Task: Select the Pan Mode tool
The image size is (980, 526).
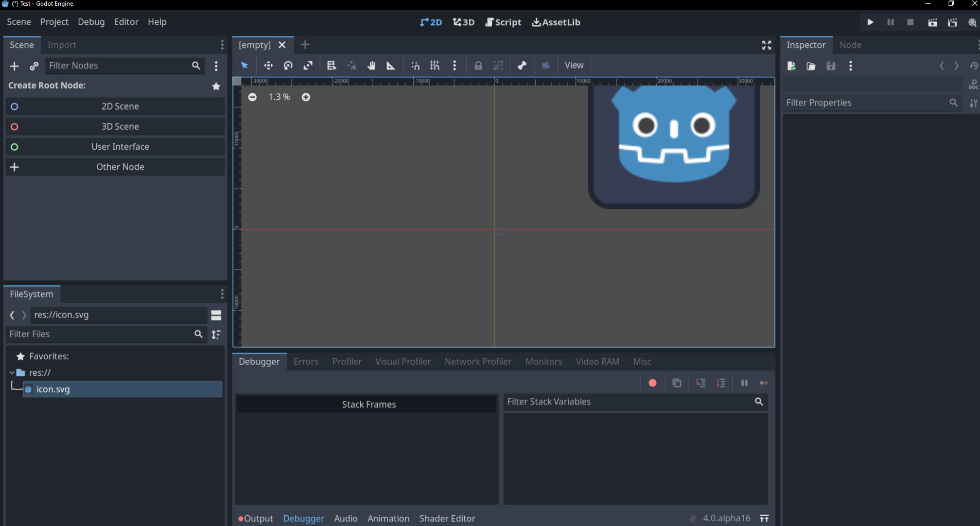Action: click(372, 65)
